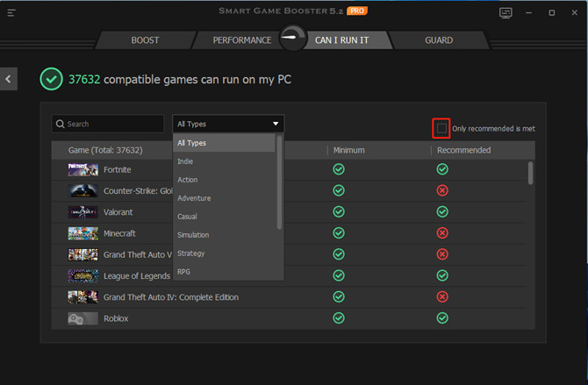Open the feedback monitor icon in title bar
Viewport: 588px width, 385px height.
click(506, 13)
